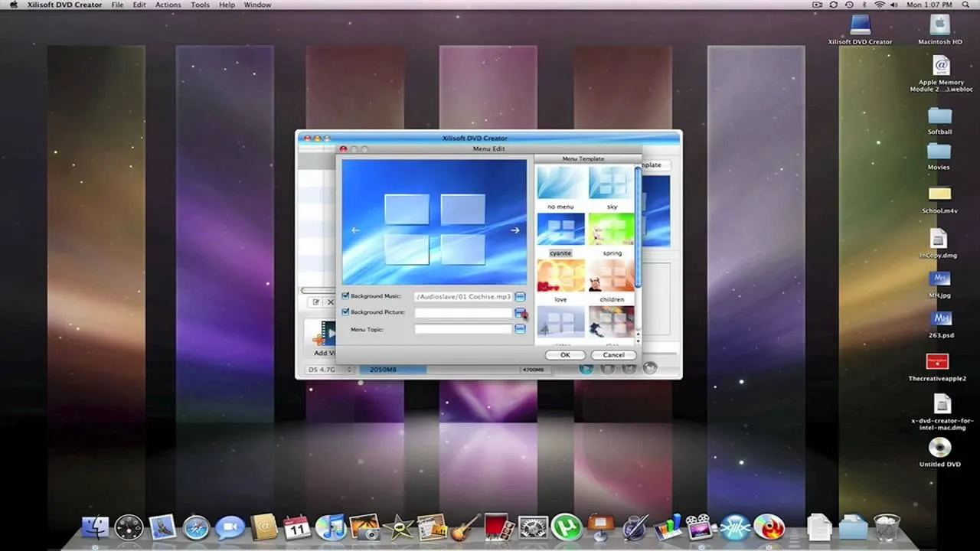Click Add Video button in main window
980x551 pixels.
[x=322, y=337]
